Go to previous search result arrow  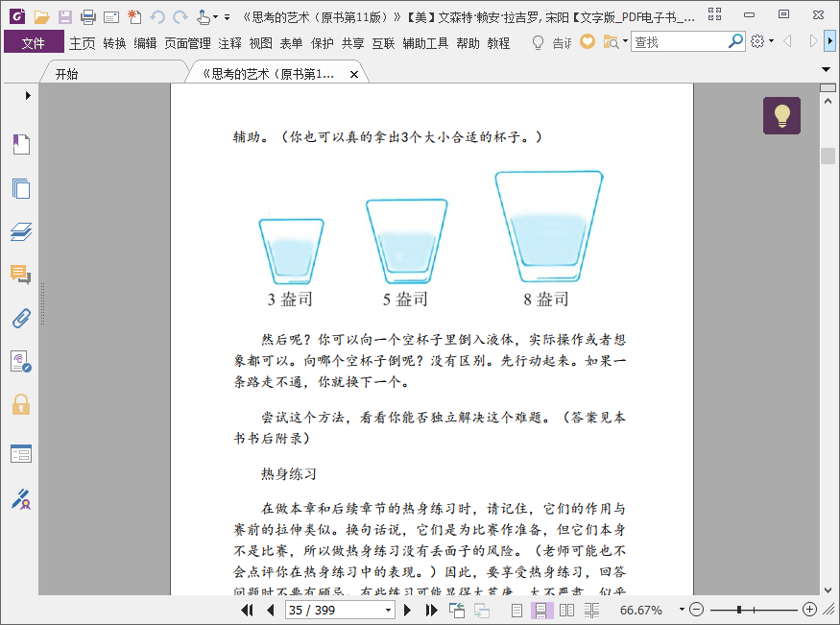[x=787, y=40]
